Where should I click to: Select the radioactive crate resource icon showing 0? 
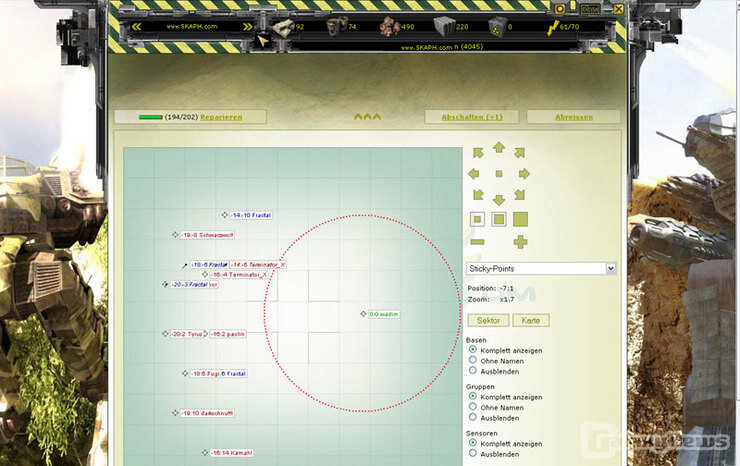point(497,26)
